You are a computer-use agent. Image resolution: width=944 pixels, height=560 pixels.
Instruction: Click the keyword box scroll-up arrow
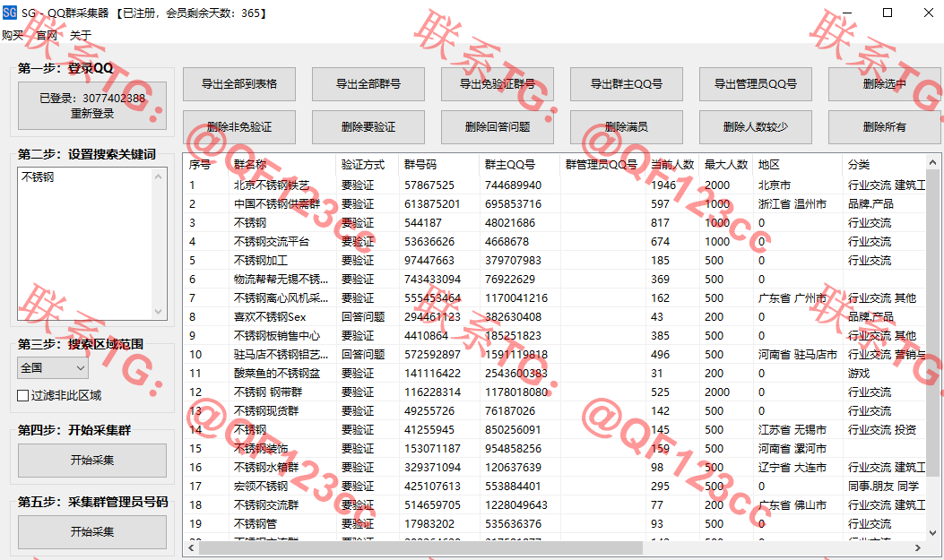pos(159,177)
